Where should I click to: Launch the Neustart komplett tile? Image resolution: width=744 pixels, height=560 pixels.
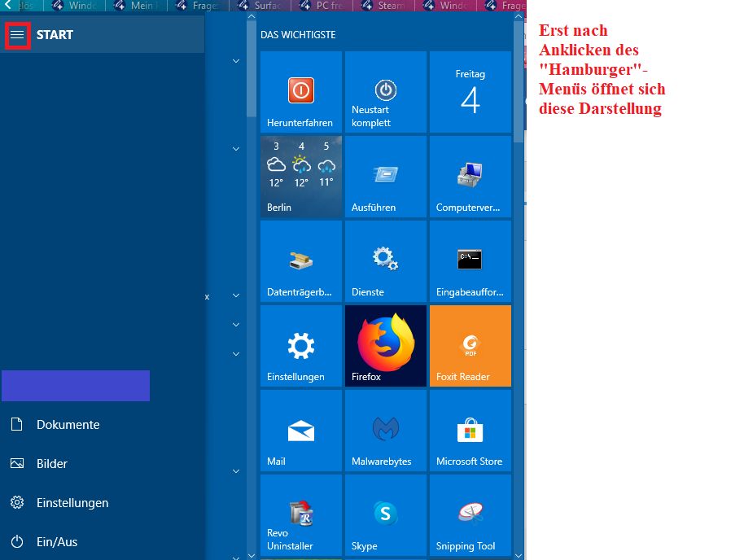(x=385, y=92)
